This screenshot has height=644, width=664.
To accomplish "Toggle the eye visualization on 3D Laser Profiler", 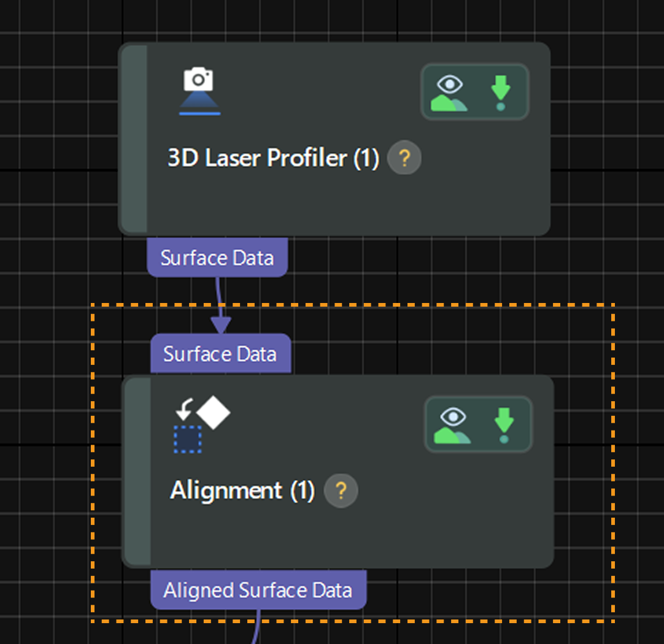I will [x=450, y=93].
